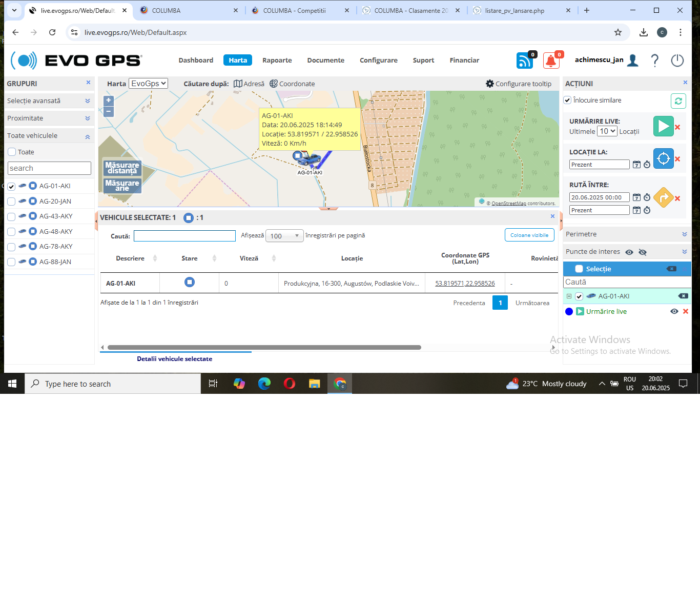Open the RSS feed notifications icon

click(x=524, y=61)
